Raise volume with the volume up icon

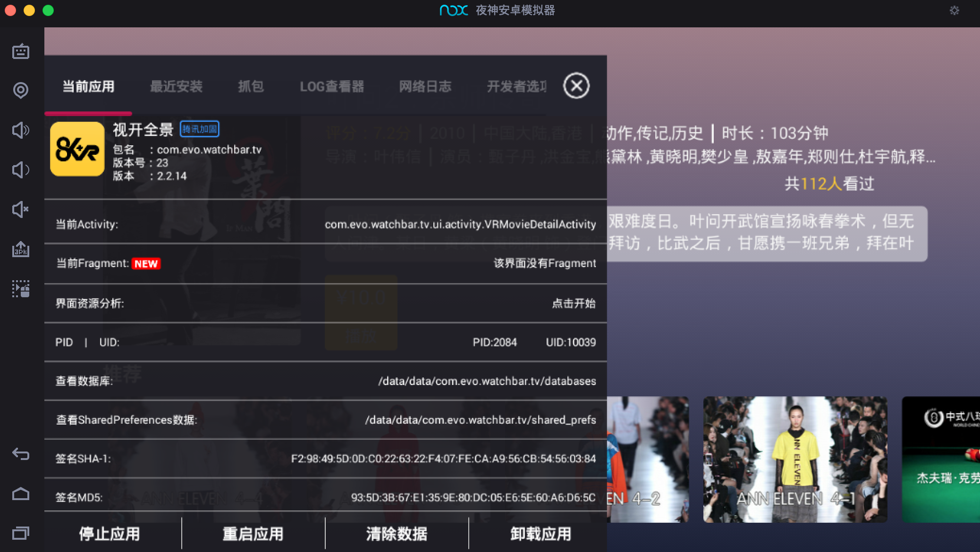tap(20, 130)
